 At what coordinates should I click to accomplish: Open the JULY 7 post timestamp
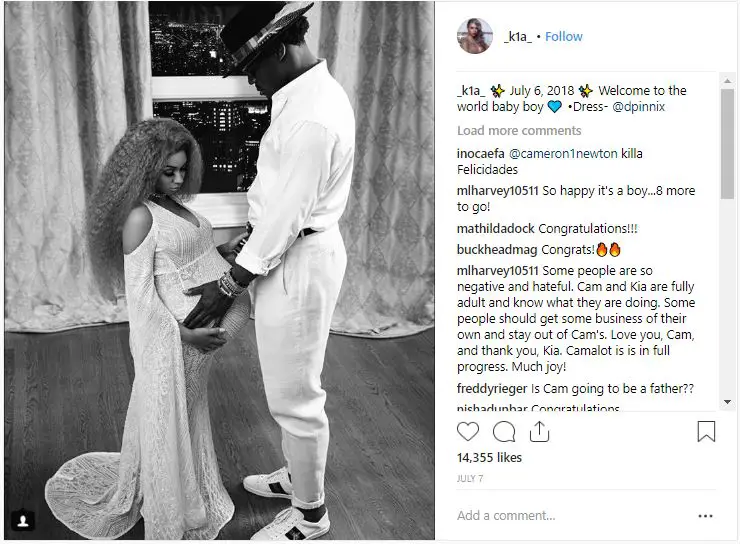tap(470, 478)
